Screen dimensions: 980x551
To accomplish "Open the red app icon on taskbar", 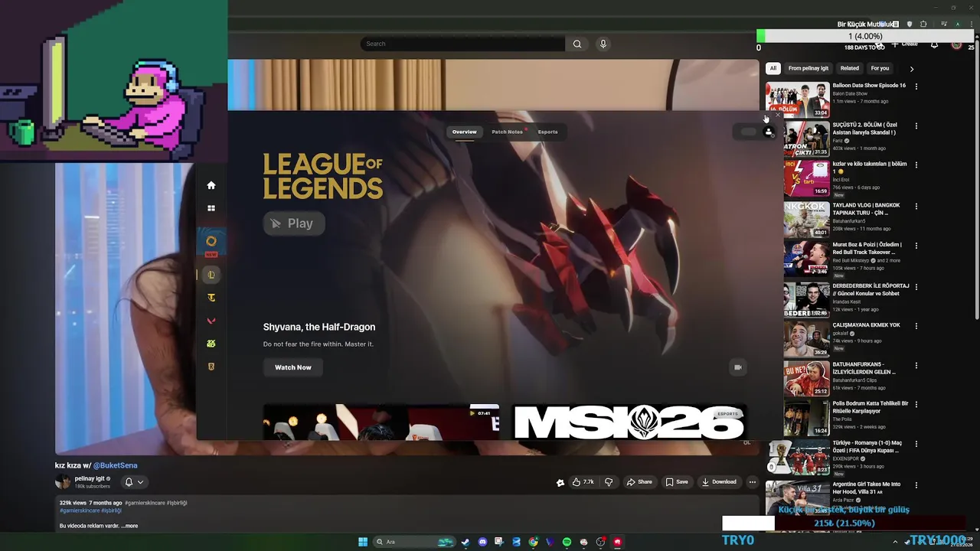I will pos(617,542).
